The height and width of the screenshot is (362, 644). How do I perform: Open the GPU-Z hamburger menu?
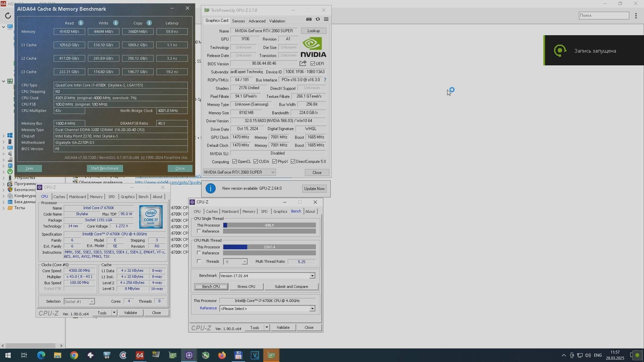pos(326,19)
